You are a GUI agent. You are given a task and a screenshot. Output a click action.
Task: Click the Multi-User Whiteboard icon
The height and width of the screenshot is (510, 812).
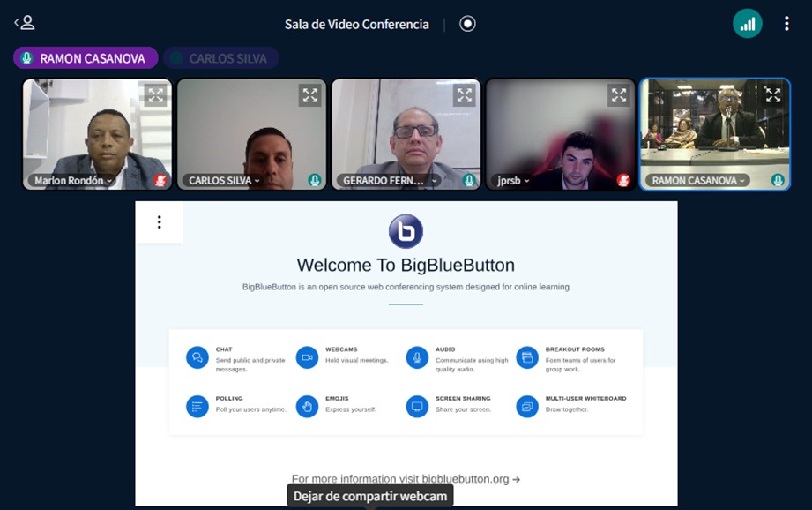point(527,407)
